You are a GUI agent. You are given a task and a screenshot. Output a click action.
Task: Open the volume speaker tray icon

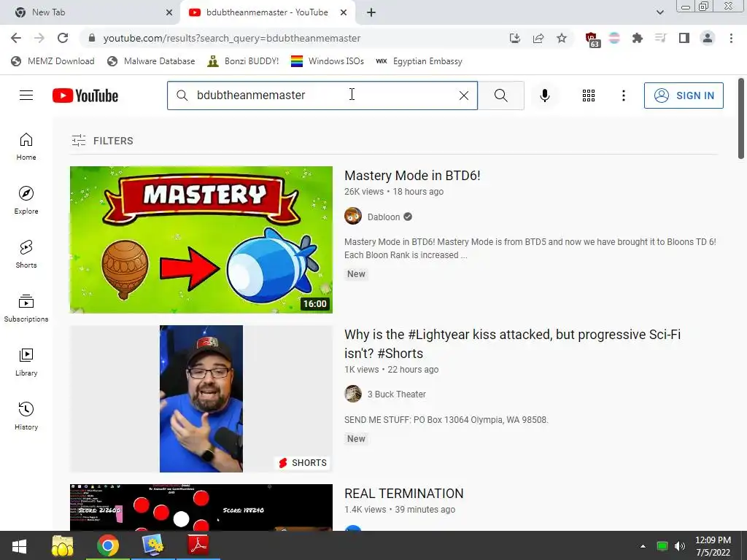tap(680, 546)
